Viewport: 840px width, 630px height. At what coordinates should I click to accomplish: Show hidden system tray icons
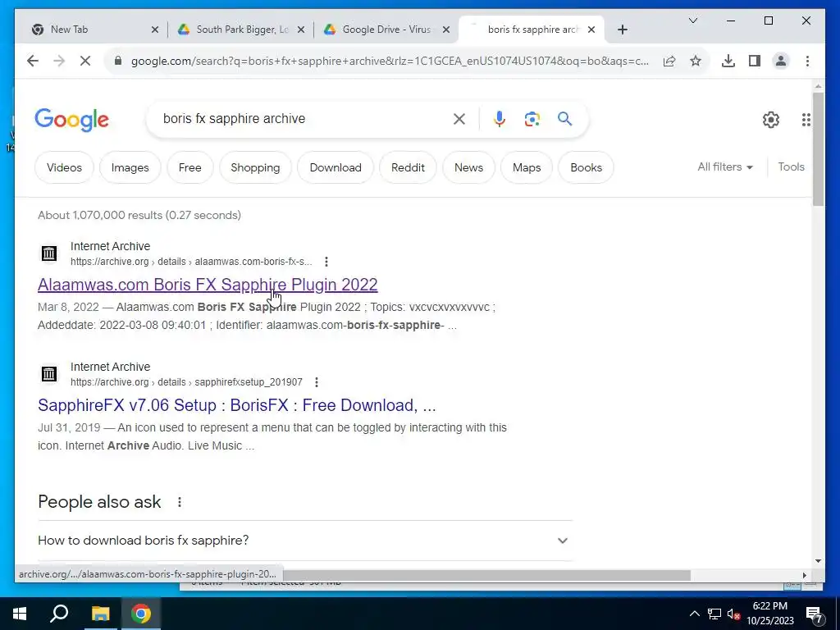694,614
